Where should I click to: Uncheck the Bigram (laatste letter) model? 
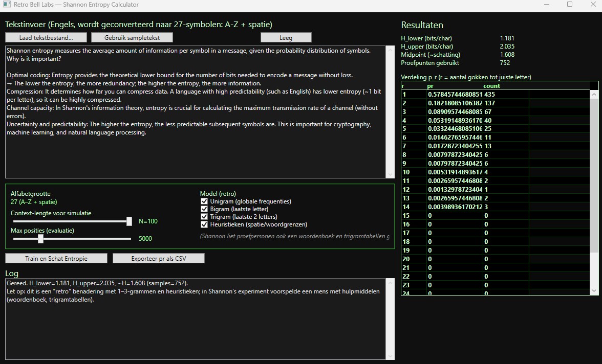(x=205, y=209)
